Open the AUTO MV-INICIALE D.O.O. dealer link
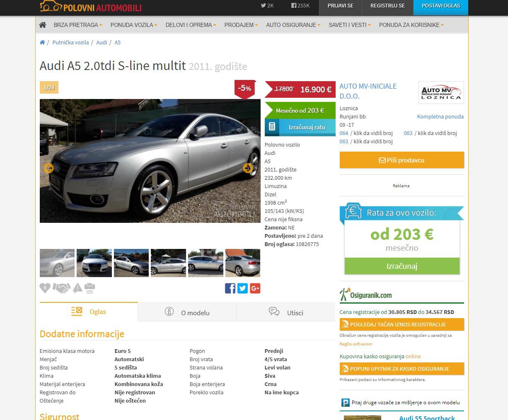The width and height of the screenshot is (508, 420). point(368,91)
